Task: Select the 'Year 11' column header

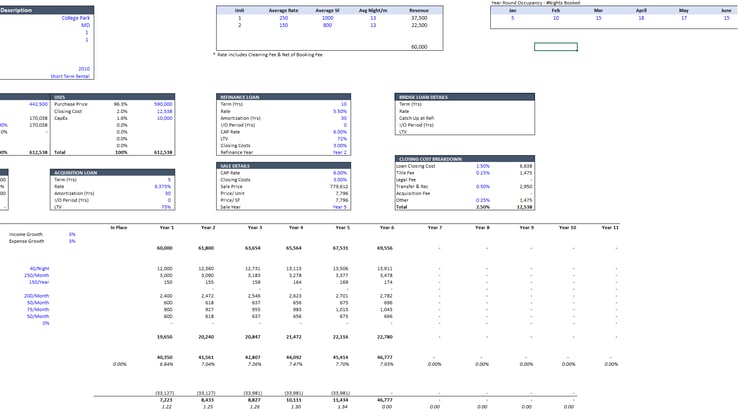Action: (x=610, y=228)
